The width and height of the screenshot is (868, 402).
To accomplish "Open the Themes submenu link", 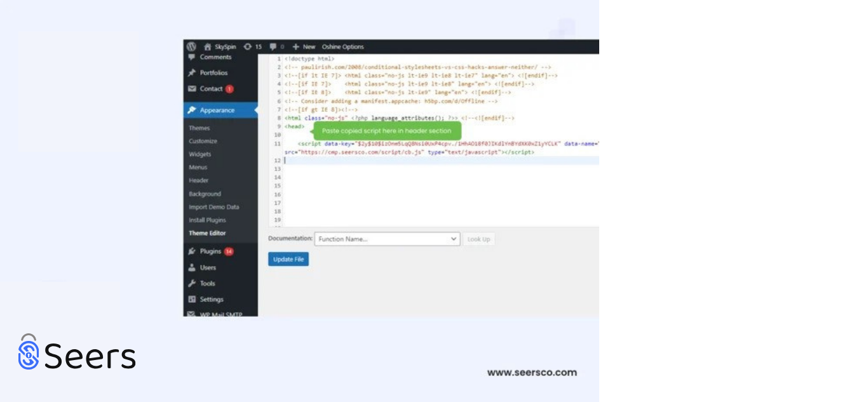I will pyautogui.click(x=199, y=128).
